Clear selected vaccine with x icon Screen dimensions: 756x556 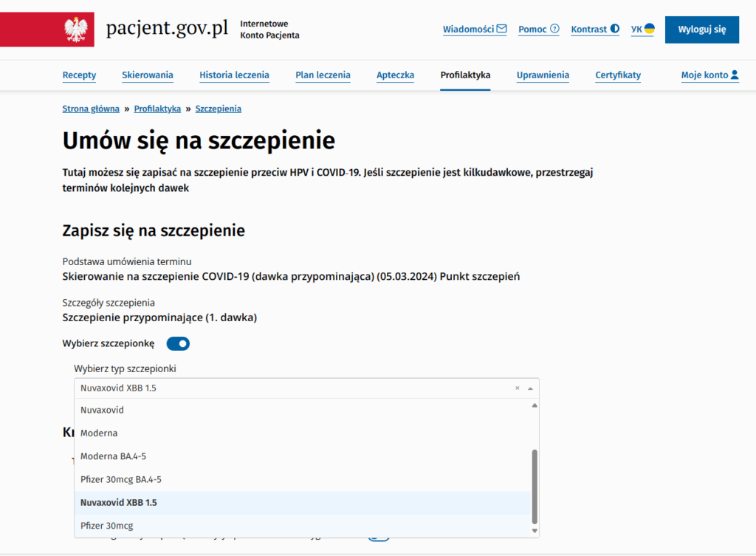pyautogui.click(x=517, y=388)
